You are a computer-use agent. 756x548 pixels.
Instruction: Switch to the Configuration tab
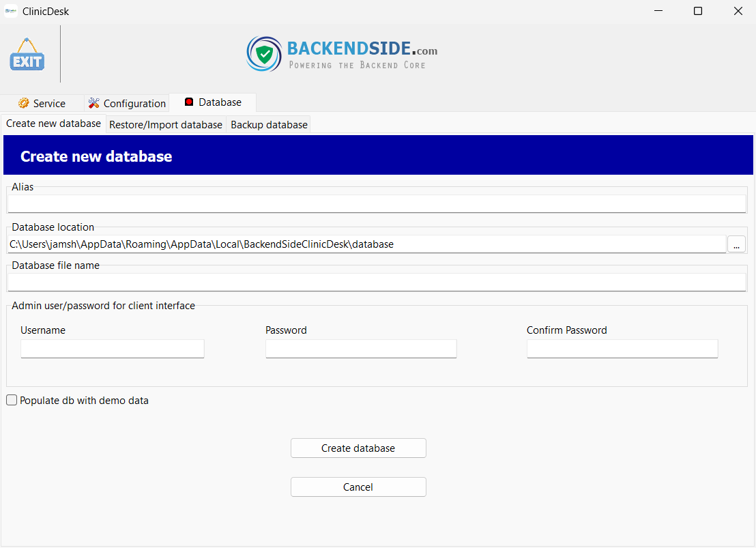[x=127, y=103]
